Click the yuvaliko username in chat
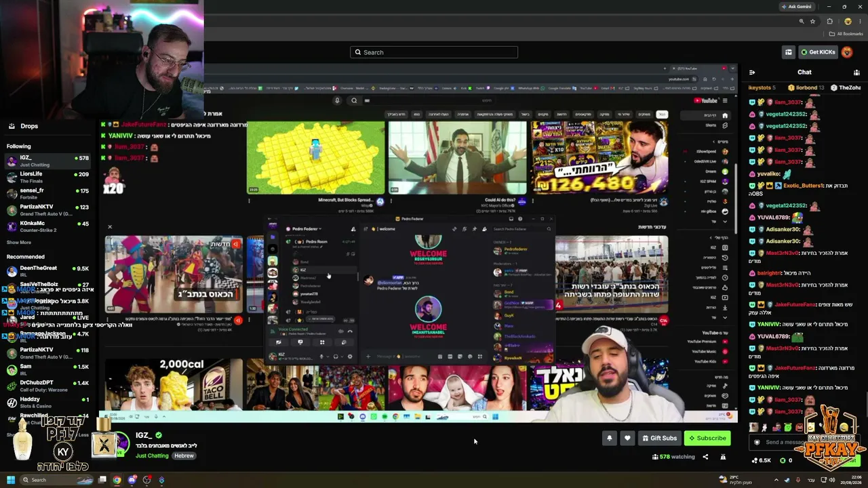The image size is (868, 488). coord(768,174)
